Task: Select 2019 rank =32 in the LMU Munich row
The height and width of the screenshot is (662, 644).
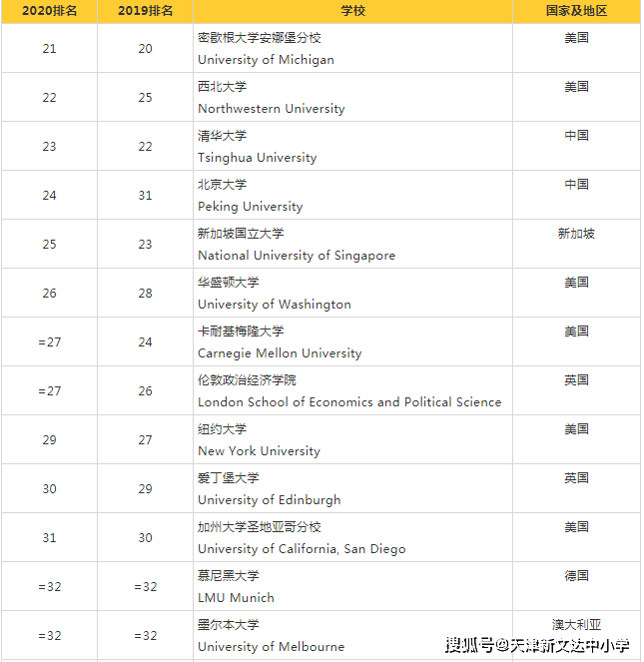Action: pyautogui.click(x=145, y=587)
